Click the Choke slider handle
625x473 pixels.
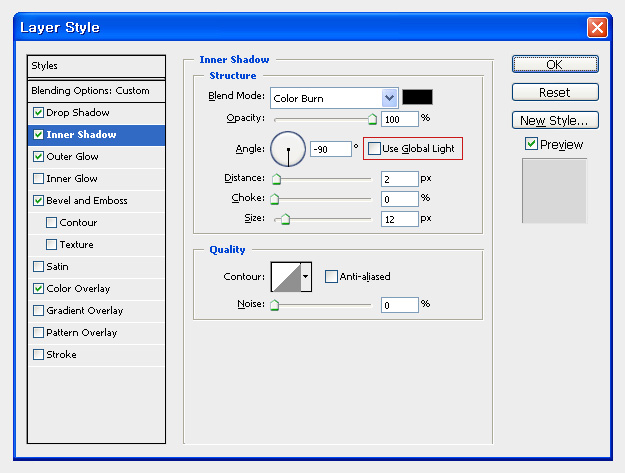[275, 199]
